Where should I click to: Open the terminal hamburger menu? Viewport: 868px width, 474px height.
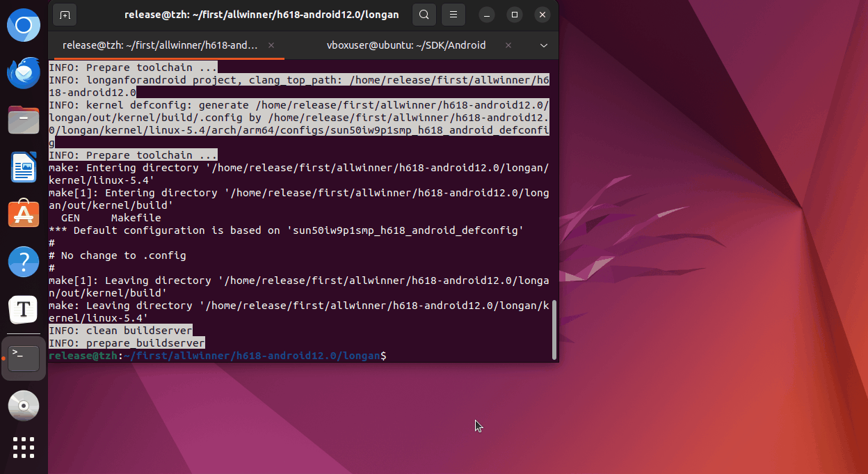coord(453,15)
